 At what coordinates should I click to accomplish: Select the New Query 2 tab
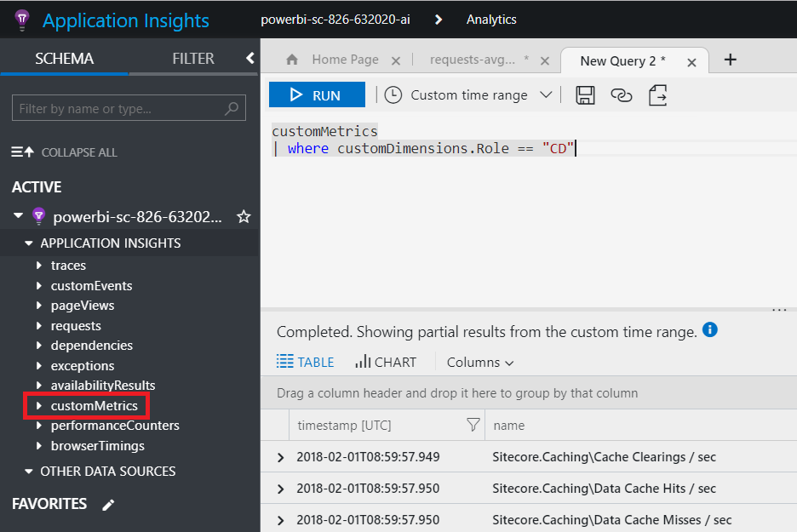click(x=622, y=61)
